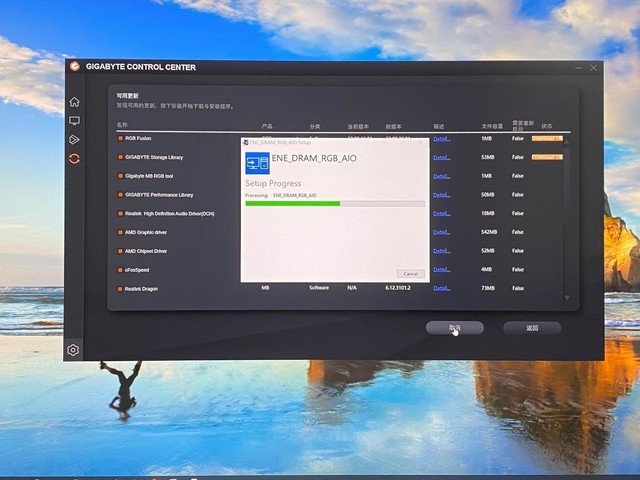
Task: Click the 新版本 column header
Action: tap(393, 127)
